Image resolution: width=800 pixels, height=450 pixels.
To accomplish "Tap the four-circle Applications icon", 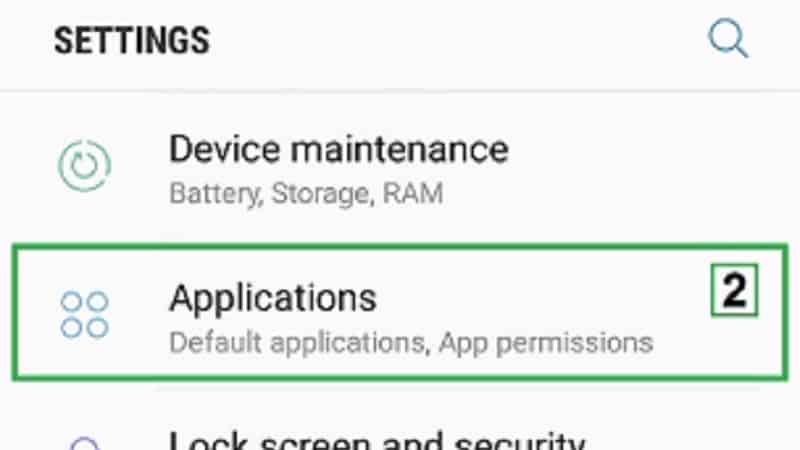I will point(84,315).
